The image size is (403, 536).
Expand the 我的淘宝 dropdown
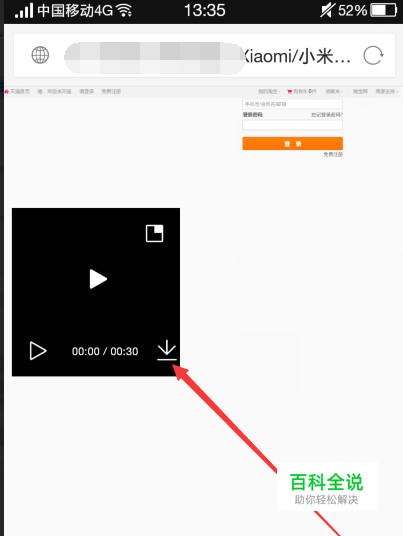(x=269, y=91)
